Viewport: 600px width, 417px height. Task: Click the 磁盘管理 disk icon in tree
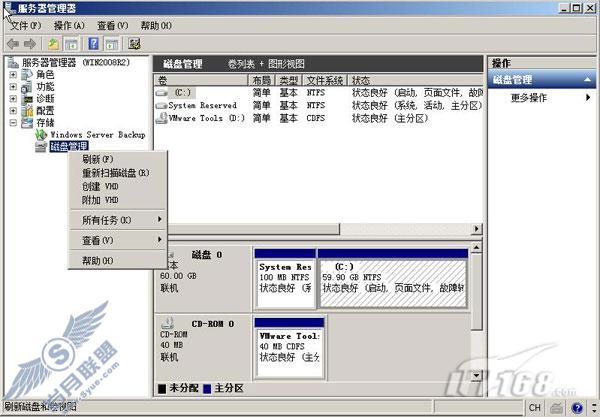41,147
